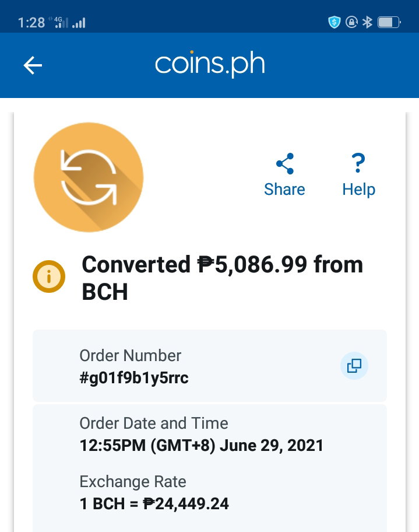Tap the rotation lock icon in the status bar
This screenshot has width=419, height=532.
click(351, 22)
